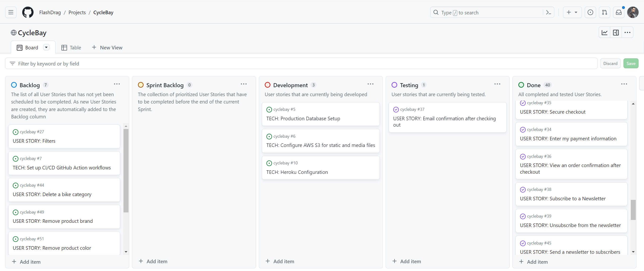This screenshot has width=644, height=271.
Task: Open the command palette icon
Action: tap(549, 12)
